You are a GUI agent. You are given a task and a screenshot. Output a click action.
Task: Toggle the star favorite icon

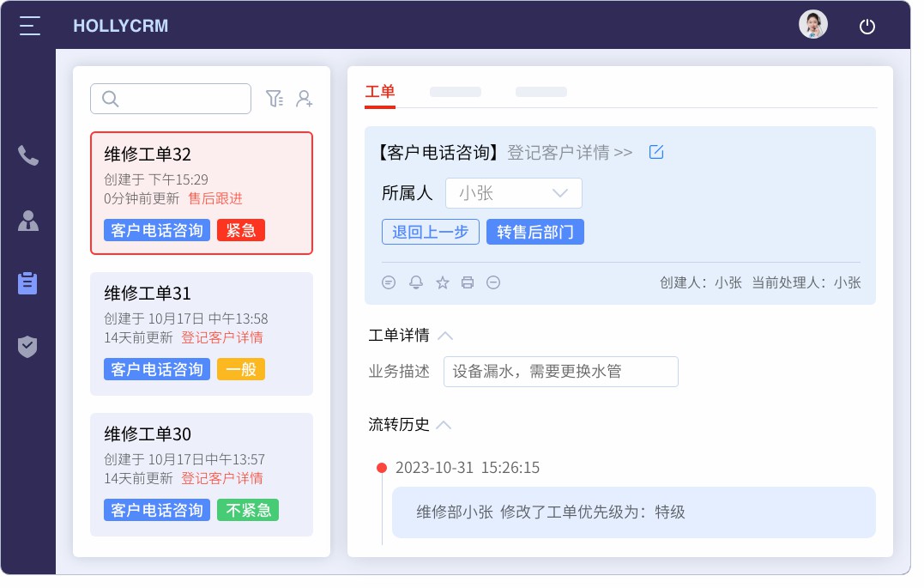[443, 282]
